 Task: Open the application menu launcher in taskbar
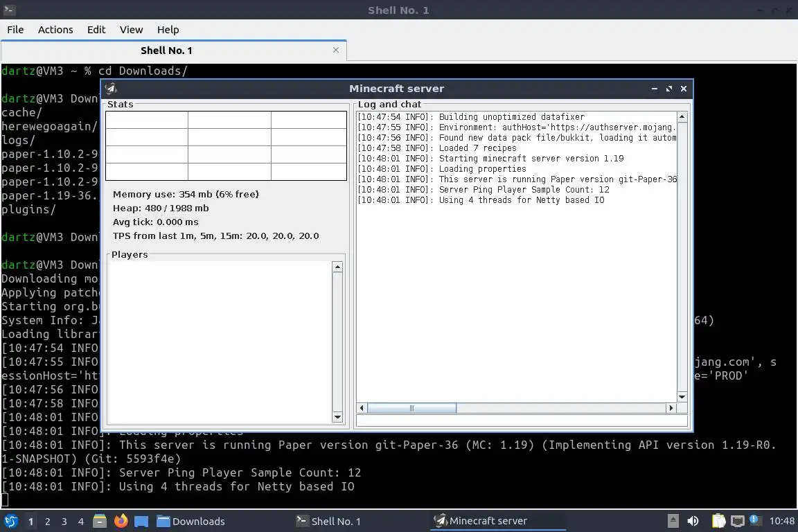(10, 521)
